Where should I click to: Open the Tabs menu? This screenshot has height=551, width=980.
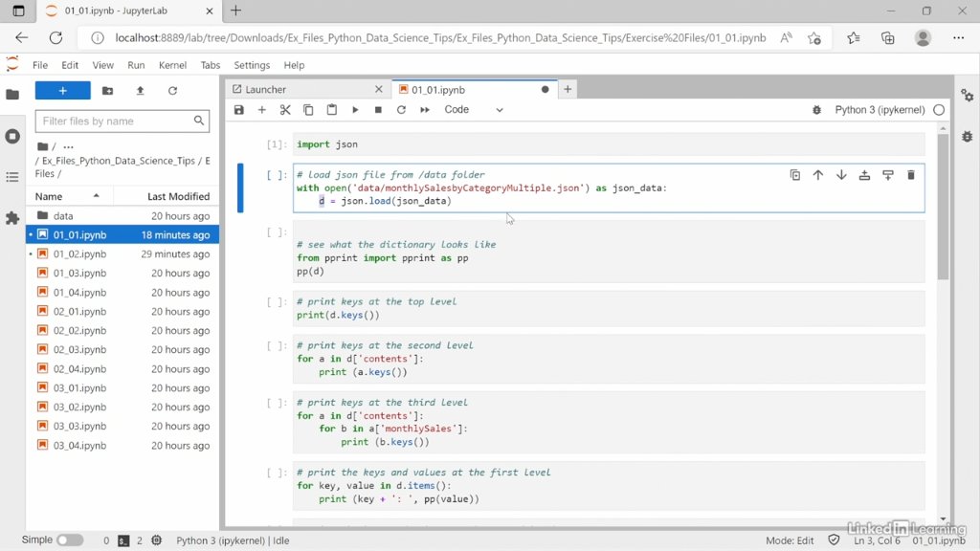(x=210, y=65)
